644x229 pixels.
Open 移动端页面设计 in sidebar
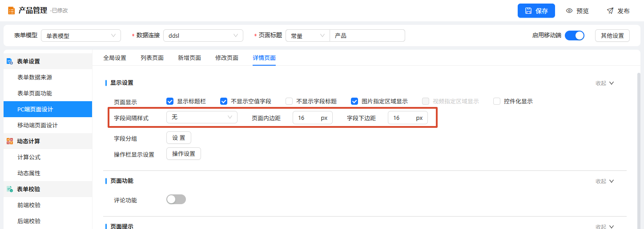pos(48,125)
